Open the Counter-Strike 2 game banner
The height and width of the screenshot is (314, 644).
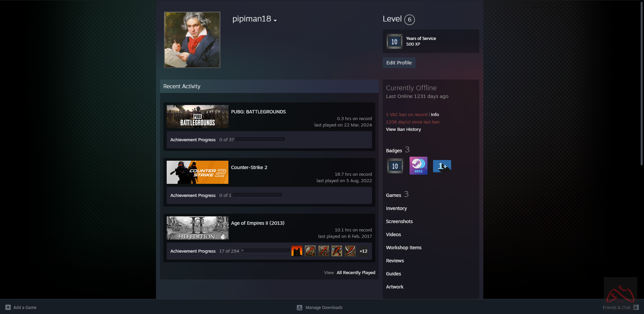tap(198, 172)
